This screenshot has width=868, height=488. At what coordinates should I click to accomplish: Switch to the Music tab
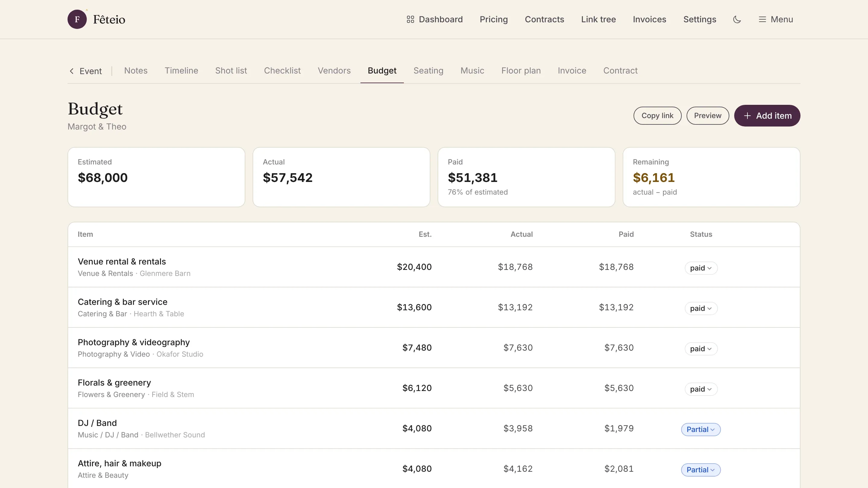click(x=472, y=71)
